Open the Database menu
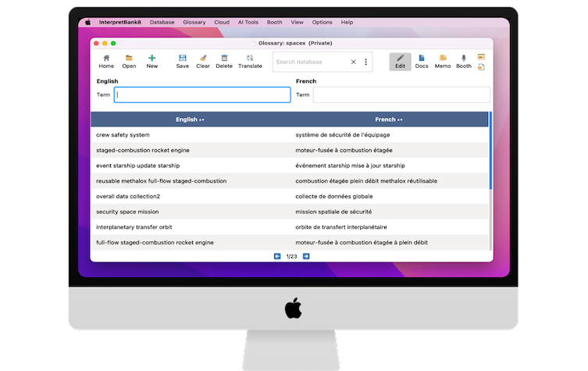 162,22
